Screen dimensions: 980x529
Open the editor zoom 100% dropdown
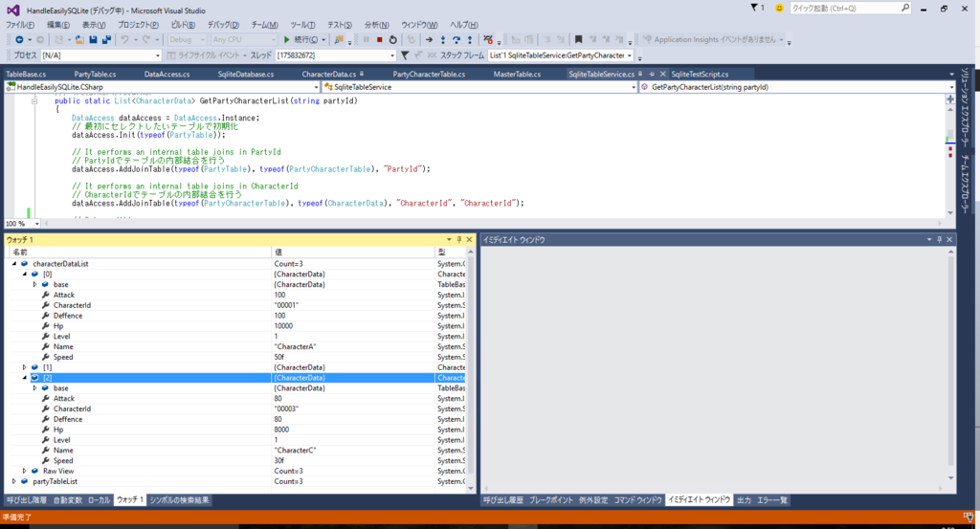pyautogui.click(x=37, y=223)
